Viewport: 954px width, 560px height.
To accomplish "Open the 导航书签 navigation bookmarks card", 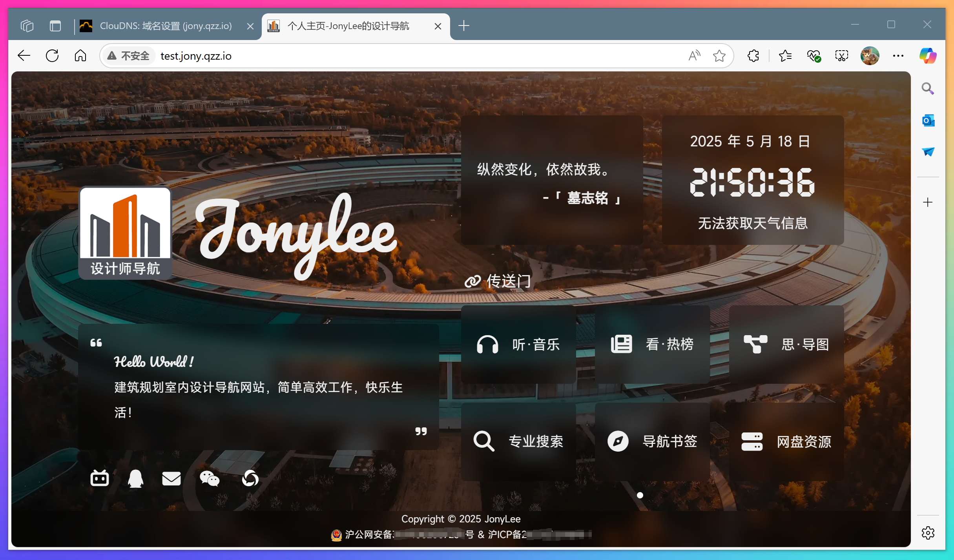I will (652, 441).
